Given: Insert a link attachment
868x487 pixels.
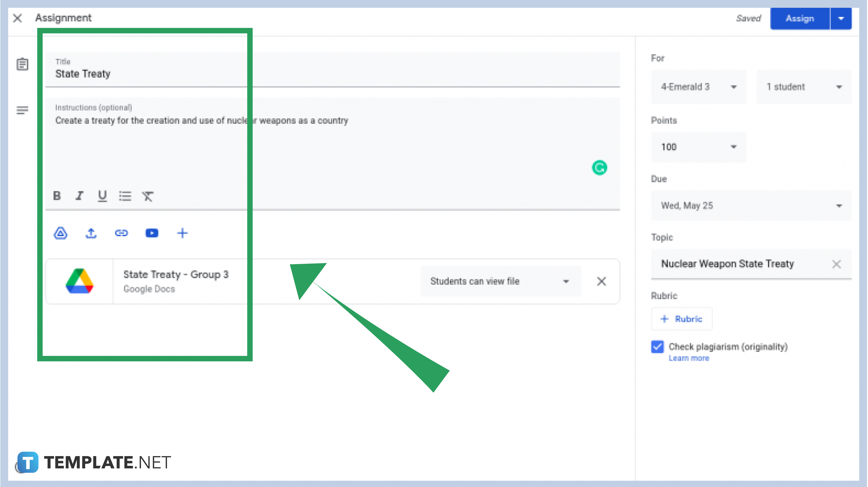Looking at the screenshot, I should pyautogui.click(x=121, y=233).
